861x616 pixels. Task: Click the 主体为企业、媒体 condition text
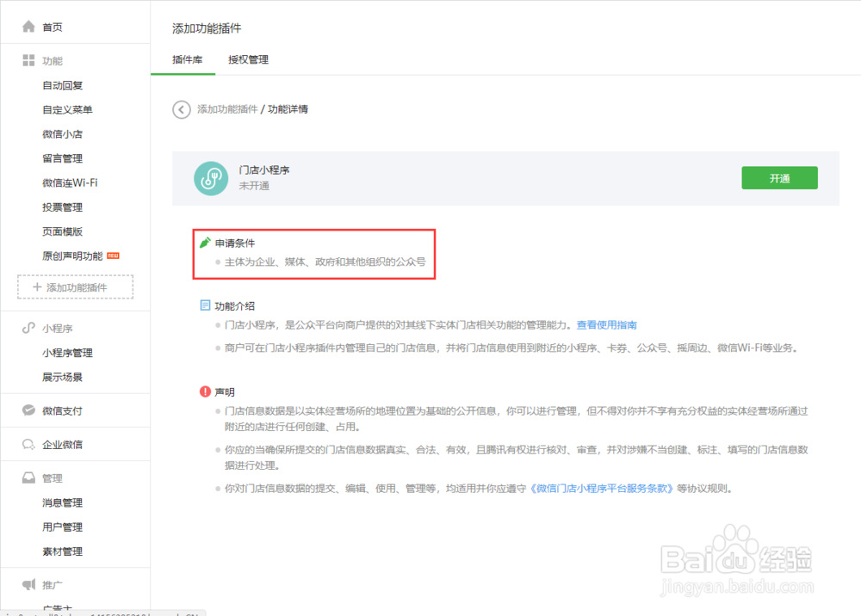(325, 262)
